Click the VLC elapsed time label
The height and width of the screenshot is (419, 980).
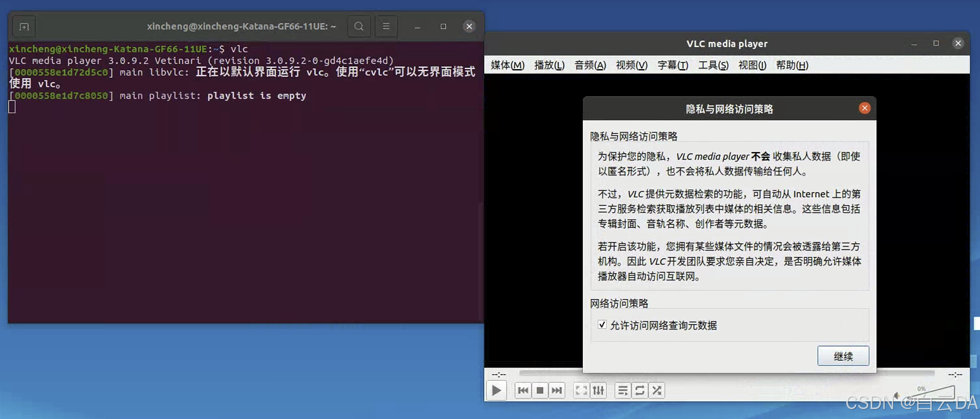498,374
